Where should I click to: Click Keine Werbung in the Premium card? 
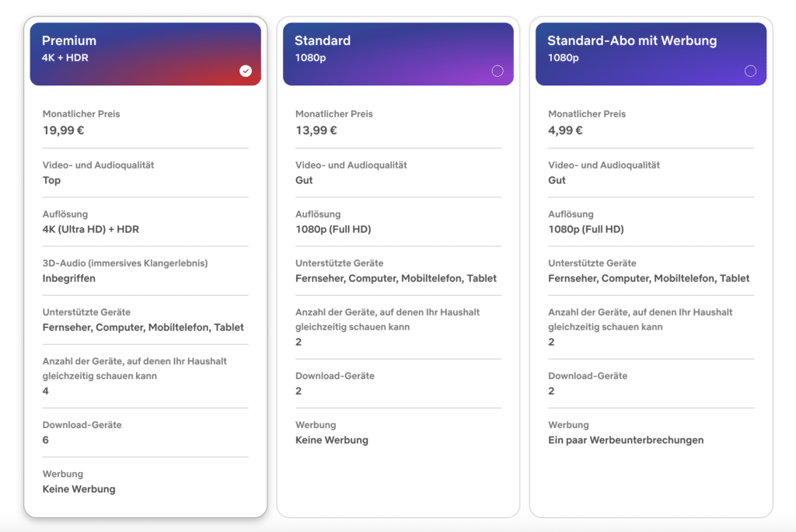pos(79,489)
